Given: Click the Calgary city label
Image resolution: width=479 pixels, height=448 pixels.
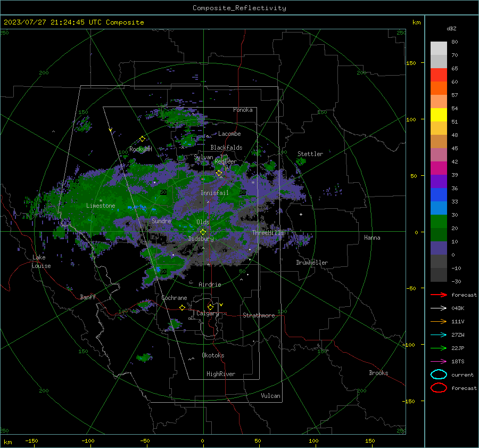Looking at the screenshot, I should (208, 313).
